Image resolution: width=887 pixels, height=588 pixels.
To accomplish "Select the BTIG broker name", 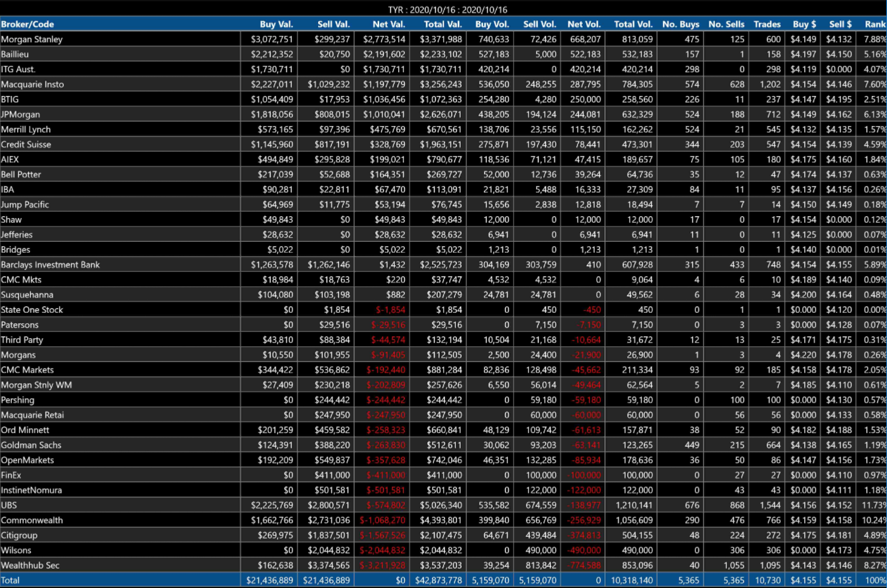I will click(x=10, y=99).
